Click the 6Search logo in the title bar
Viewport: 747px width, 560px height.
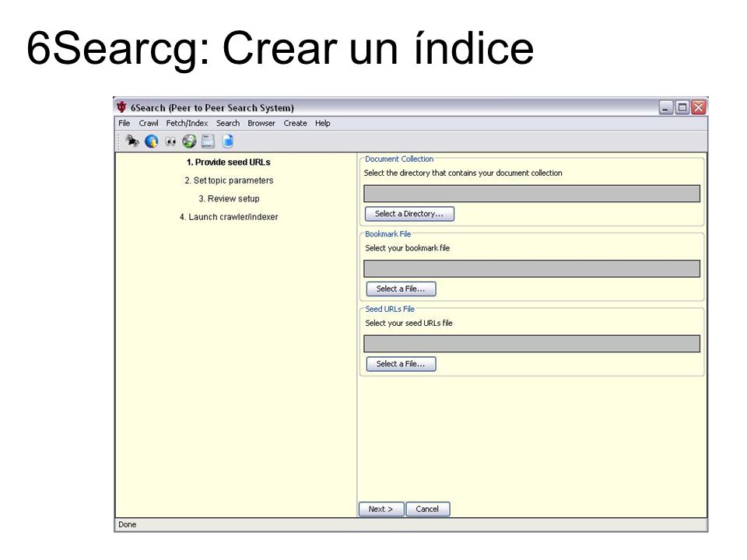click(x=122, y=107)
